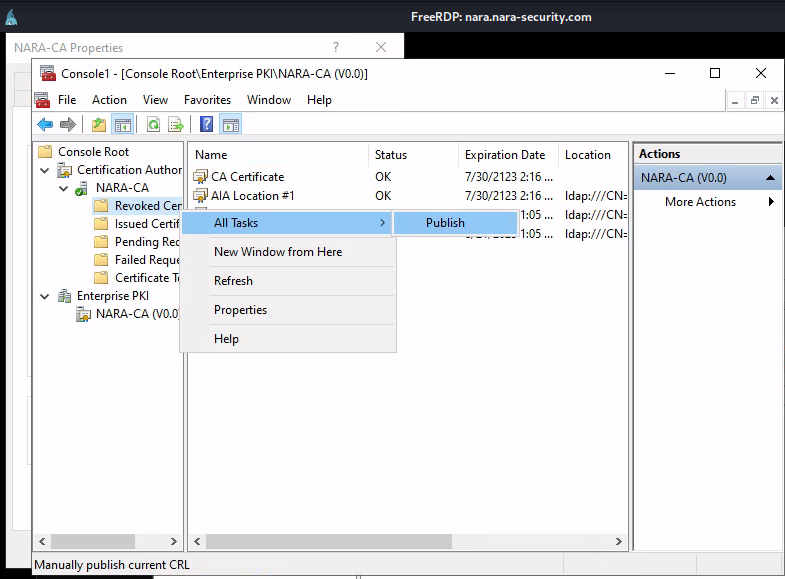Toggle Show/Hide Console Tree toolbar icon
This screenshot has width=785, height=579.
click(123, 125)
